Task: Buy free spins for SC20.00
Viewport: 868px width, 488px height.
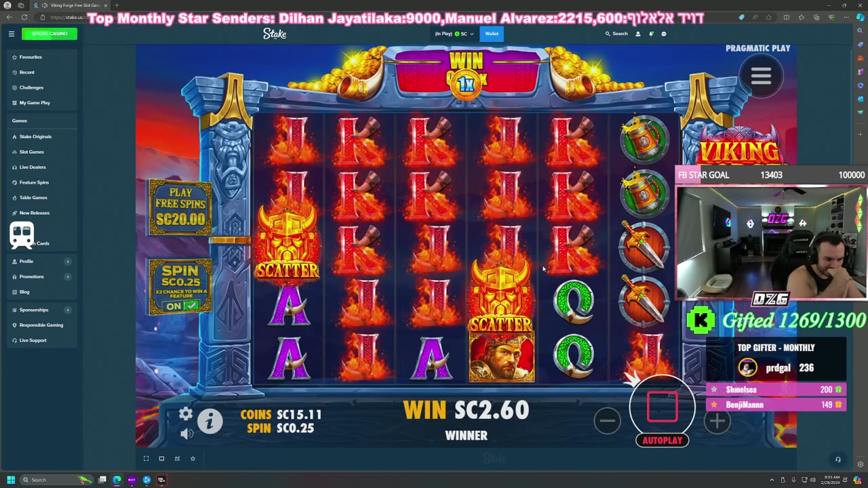Action: pyautogui.click(x=180, y=206)
